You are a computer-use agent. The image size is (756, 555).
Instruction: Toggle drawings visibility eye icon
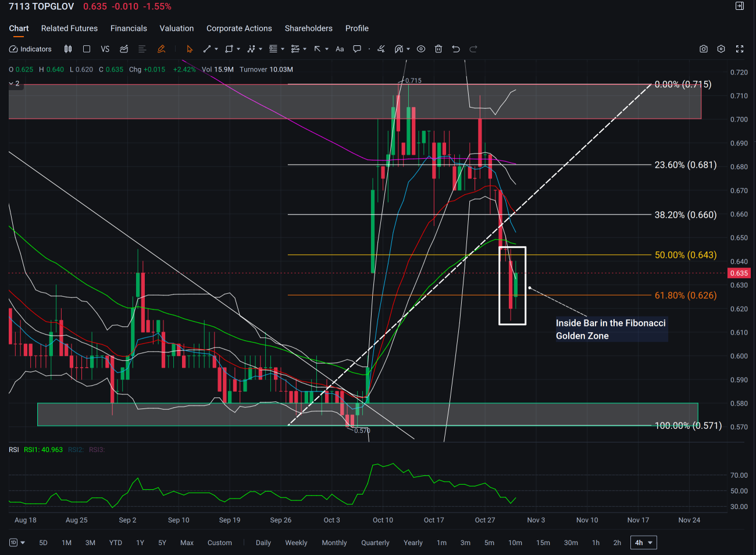tap(421, 49)
